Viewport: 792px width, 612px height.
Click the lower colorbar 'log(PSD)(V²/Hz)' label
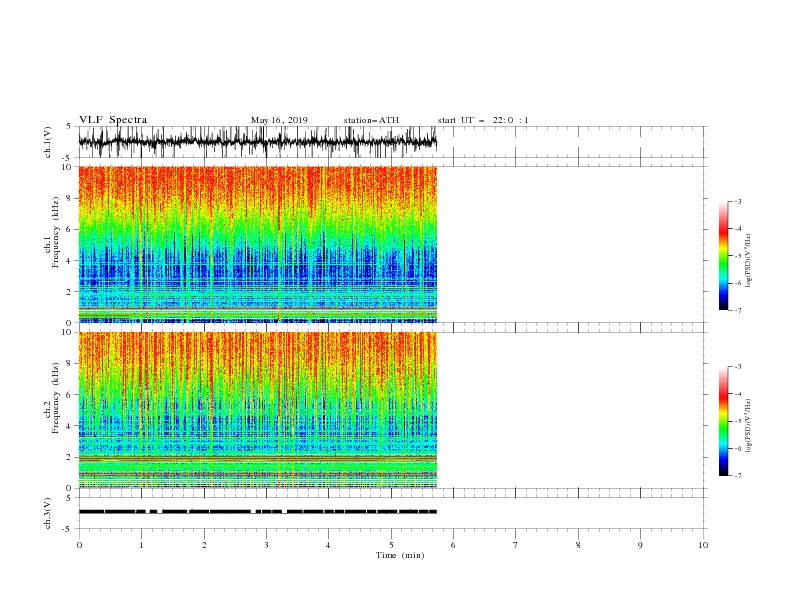(748, 426)
